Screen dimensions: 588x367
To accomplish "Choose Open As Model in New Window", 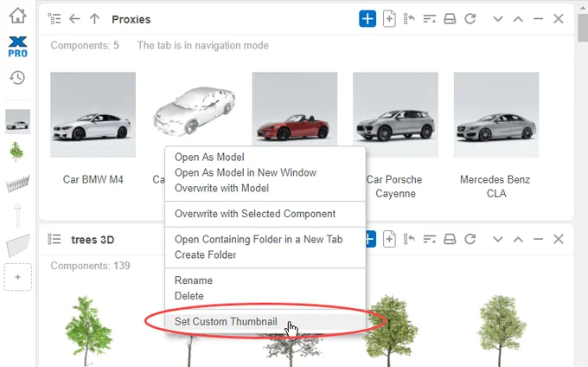I will coord(265,172).
